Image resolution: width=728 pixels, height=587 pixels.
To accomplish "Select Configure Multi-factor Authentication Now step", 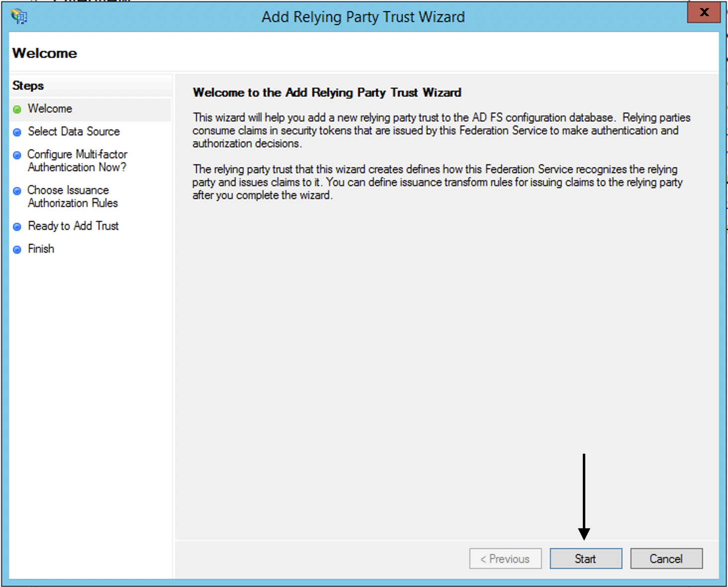I will pos(77,161).
